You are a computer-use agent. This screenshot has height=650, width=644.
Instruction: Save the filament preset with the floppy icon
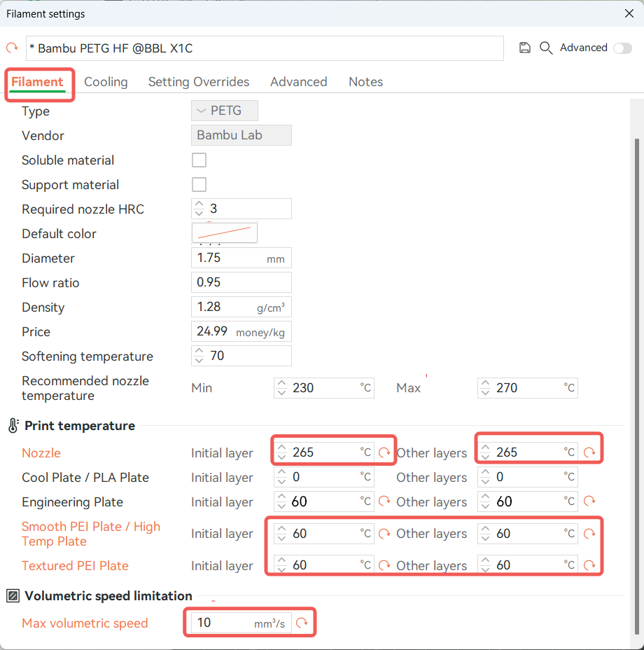point(524,48)
